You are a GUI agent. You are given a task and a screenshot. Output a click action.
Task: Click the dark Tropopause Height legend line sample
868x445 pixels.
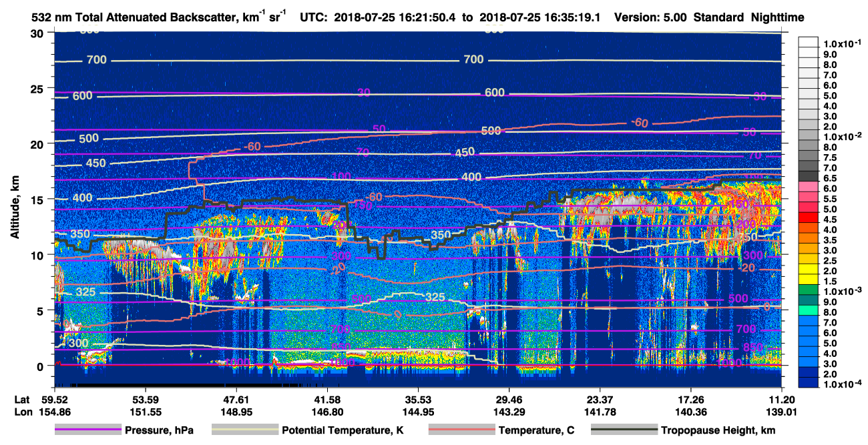[x=624, y=430]
